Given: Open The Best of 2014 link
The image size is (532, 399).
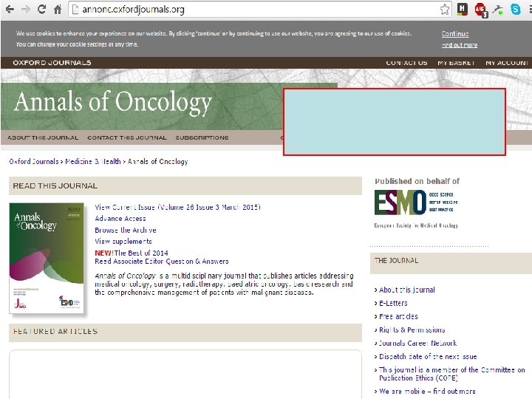Looking at the screenshot, I should pyautogui.click(x=141, y=253).
